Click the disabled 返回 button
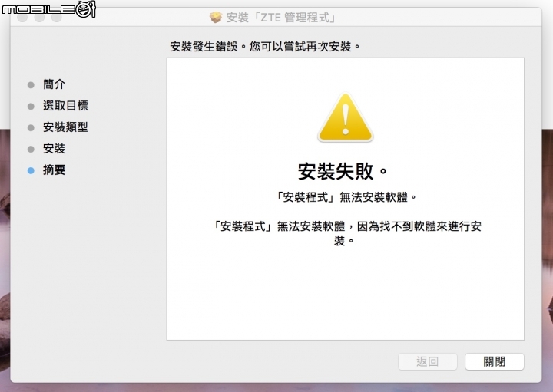The width and height of the screenshot is (553, 392). pos(428,361)
